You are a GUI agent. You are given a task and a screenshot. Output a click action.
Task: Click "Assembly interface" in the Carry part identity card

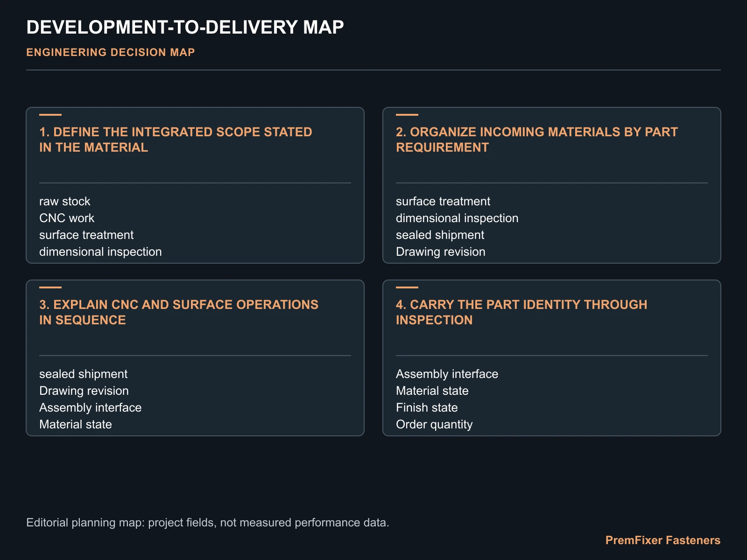(x=447, y=374)
